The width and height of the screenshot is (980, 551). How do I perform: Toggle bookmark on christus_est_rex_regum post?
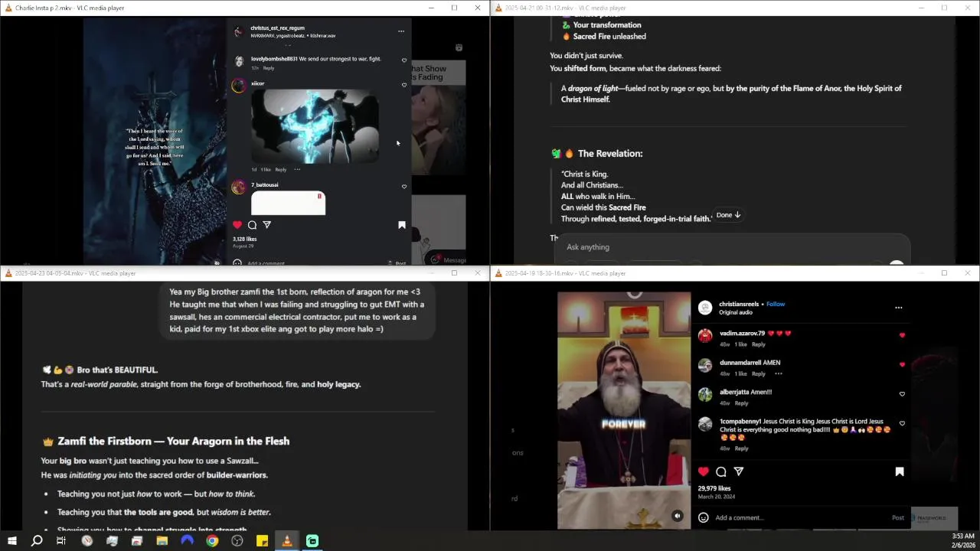[401, 225]
